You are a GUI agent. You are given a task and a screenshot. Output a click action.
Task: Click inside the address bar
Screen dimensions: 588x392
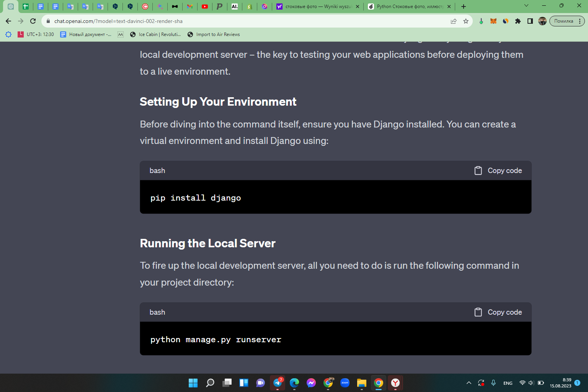pos(230,21)
